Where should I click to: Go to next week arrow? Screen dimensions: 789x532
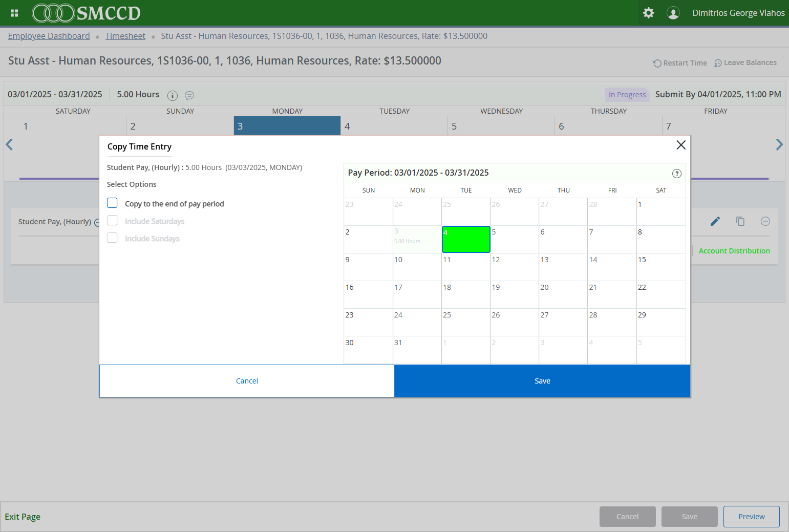click(x=779, y=145)
